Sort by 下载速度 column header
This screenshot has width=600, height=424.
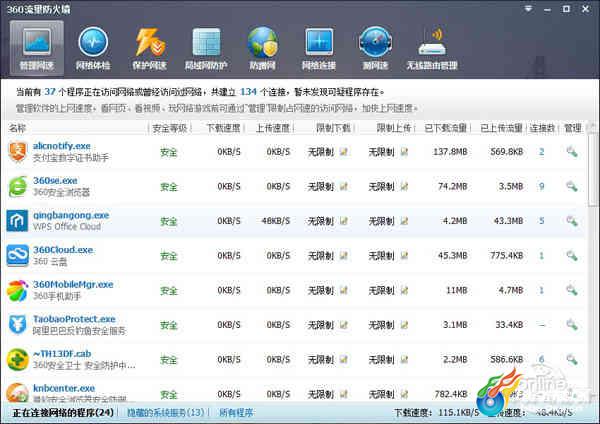223,128
